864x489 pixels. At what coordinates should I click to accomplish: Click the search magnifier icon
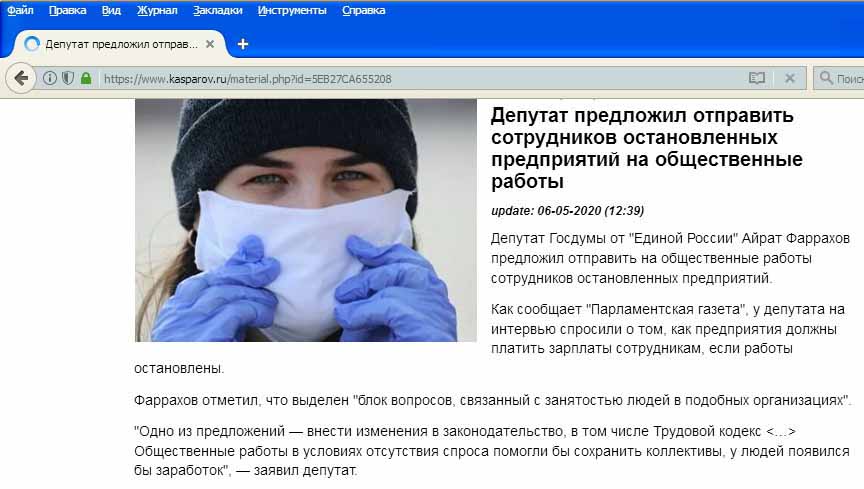coord(825,78)
